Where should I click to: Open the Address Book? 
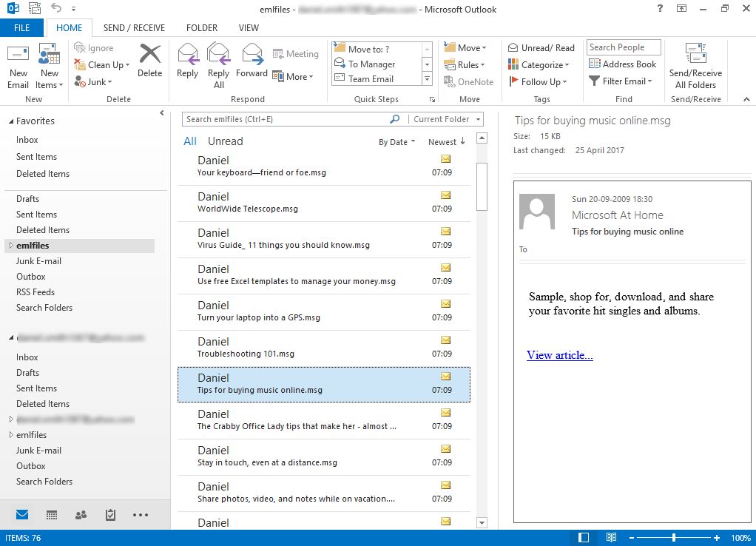tap(622, 64)
